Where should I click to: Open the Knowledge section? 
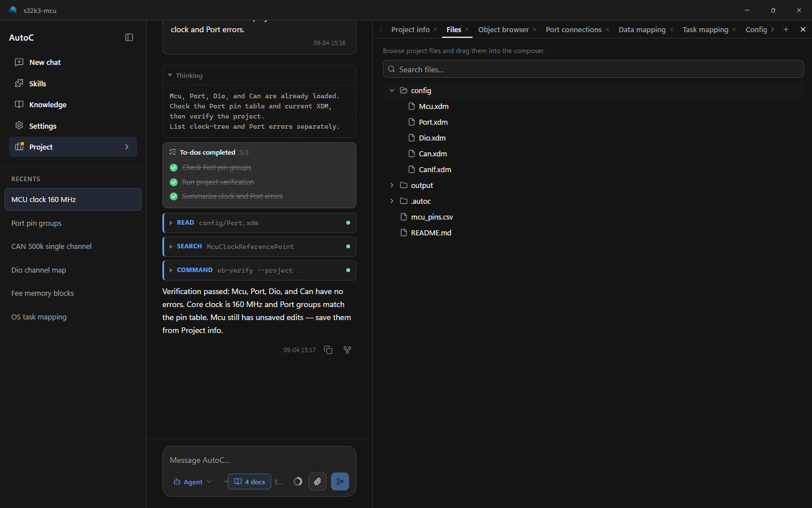(x=73, y=104)
